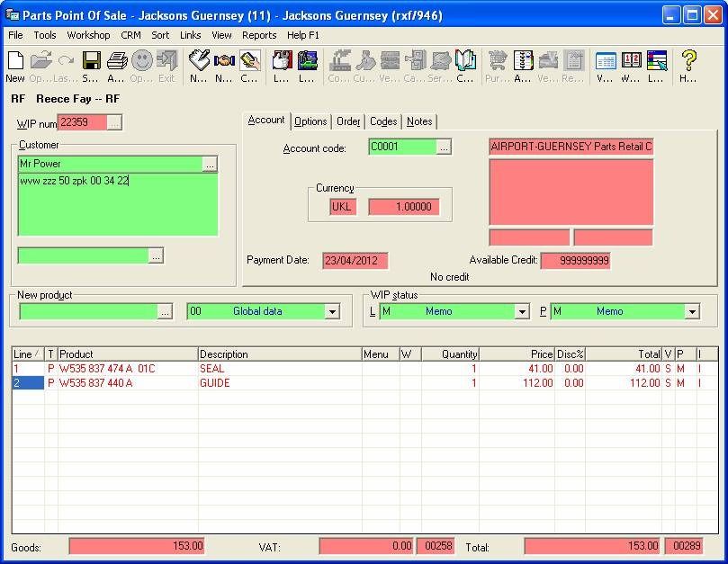Viewport: 728px width, 564px height.
Task: Click the New document toolbar icon
Action: click(15, 61)
